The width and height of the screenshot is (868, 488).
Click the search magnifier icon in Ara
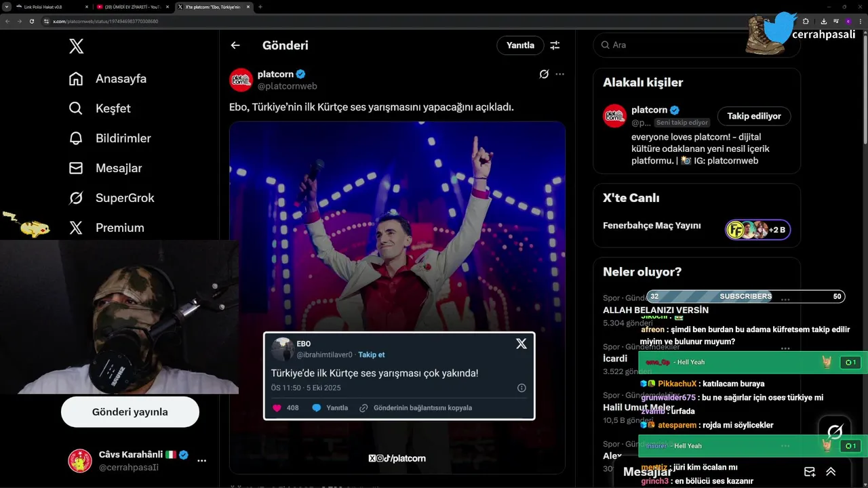[605, 45]
